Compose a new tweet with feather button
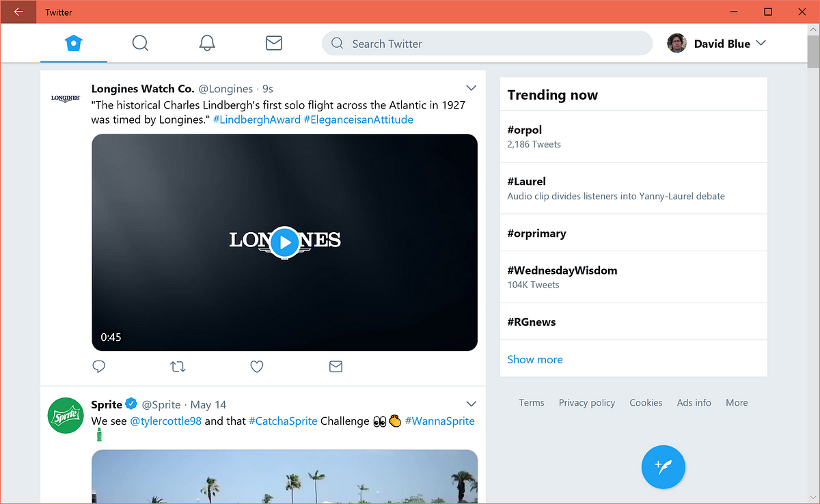Image resolution: width=820 pixels, height=504 pixels. (663, 467)
